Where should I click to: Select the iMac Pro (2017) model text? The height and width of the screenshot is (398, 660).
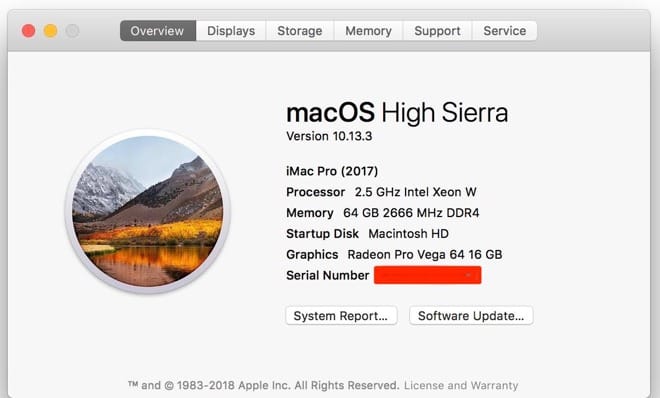(x=332, y=171)
